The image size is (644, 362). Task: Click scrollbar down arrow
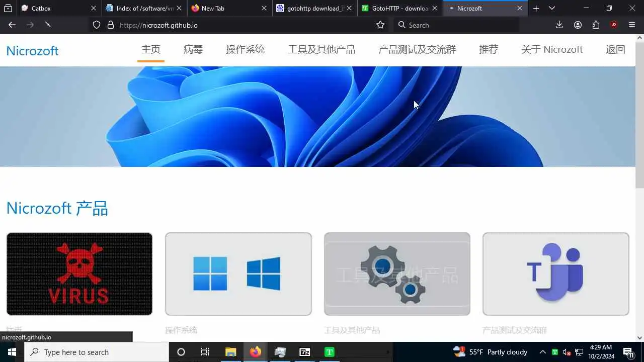pos(640,338)
